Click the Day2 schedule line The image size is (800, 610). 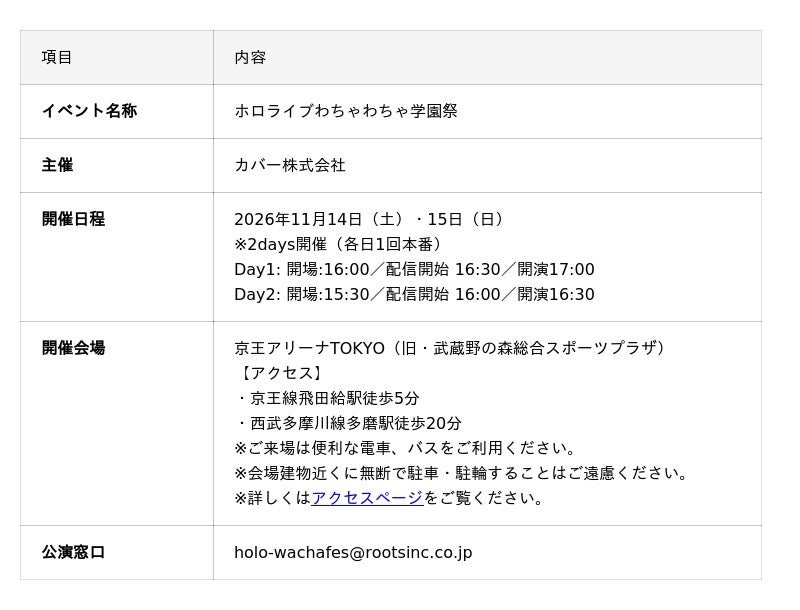pyautogui.click(x=414, y=294)
